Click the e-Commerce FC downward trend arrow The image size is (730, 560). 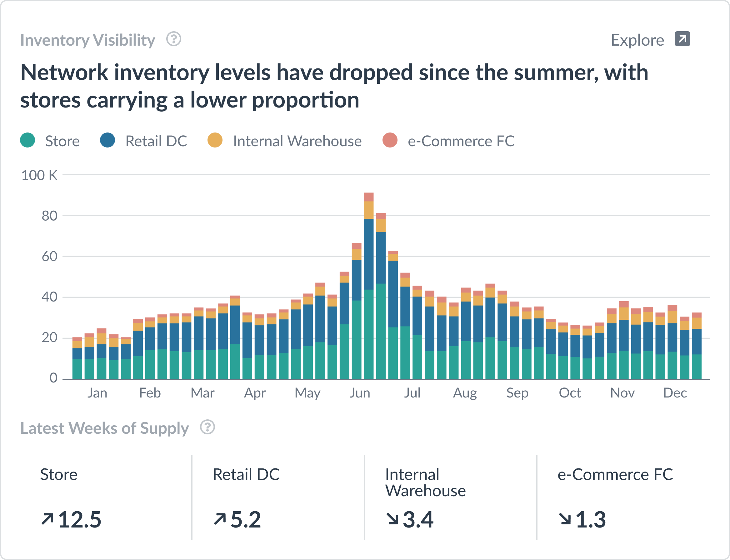tap(565, 519)
